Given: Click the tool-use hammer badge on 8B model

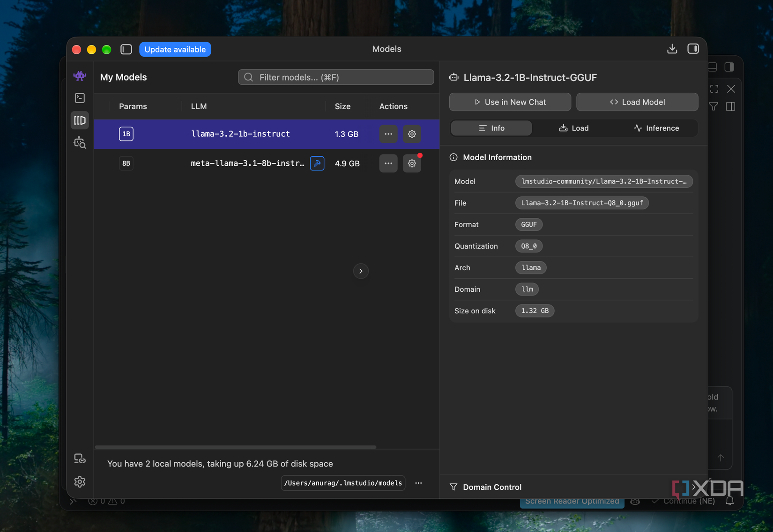Looking at the screenshot, I should (x=317, y=163).
